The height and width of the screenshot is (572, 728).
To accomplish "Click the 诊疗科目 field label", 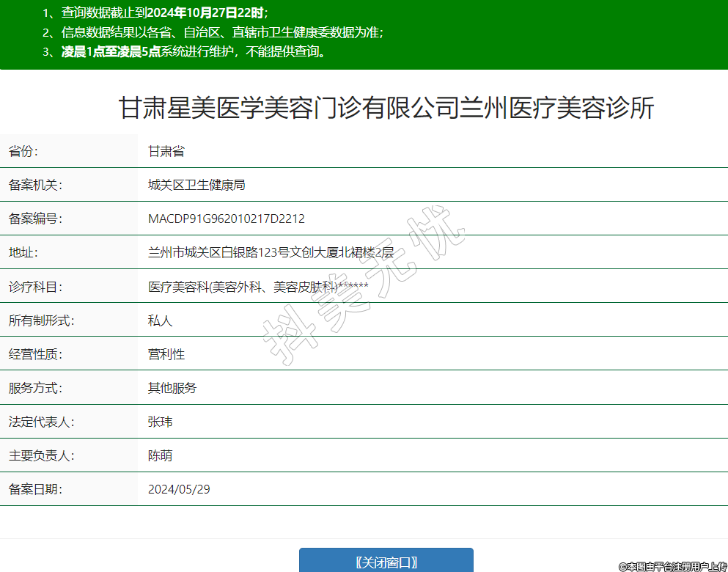I will click(x=35, y=287).
